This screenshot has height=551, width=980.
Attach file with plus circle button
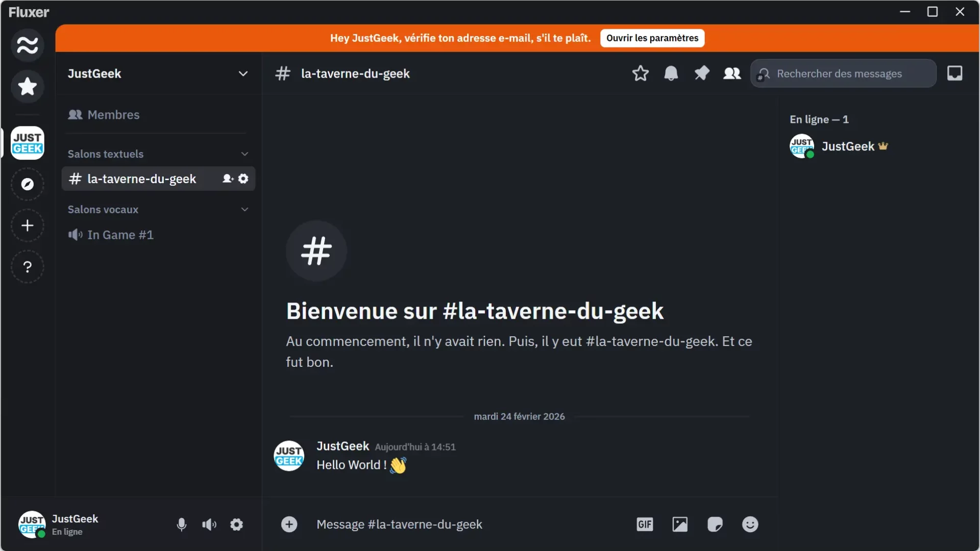pyautogui.click(x=289, y=524)
